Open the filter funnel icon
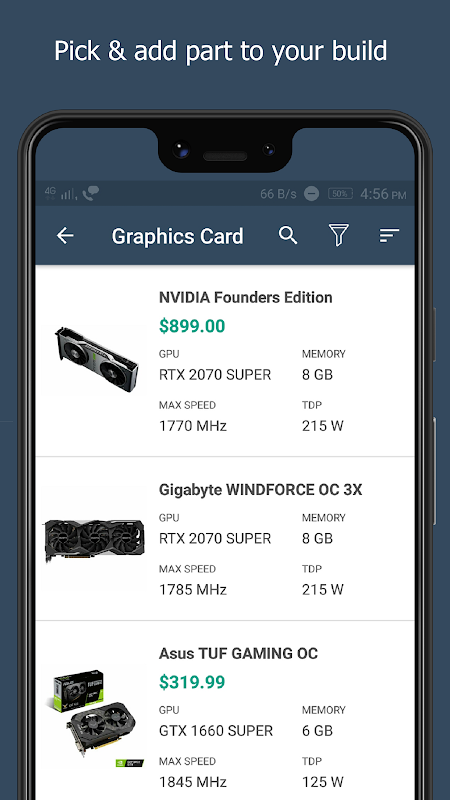Viewport: 450px width, 800px height. click(338, 235)
